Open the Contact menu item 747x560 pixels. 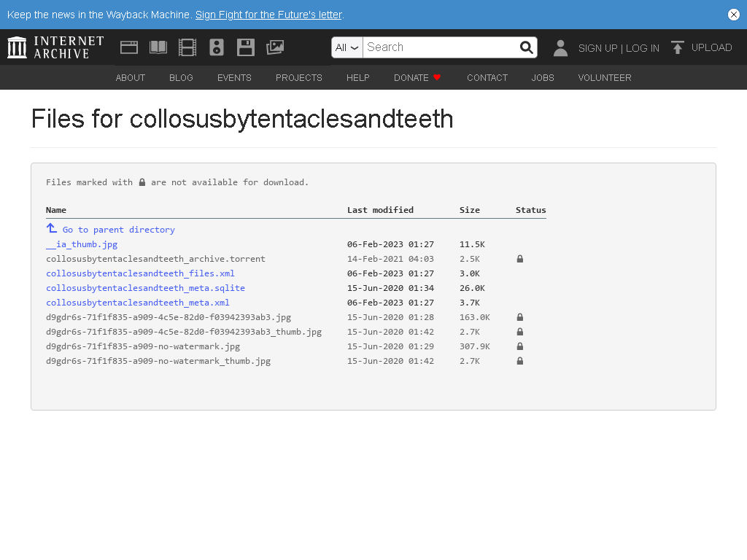coord(487,77)
